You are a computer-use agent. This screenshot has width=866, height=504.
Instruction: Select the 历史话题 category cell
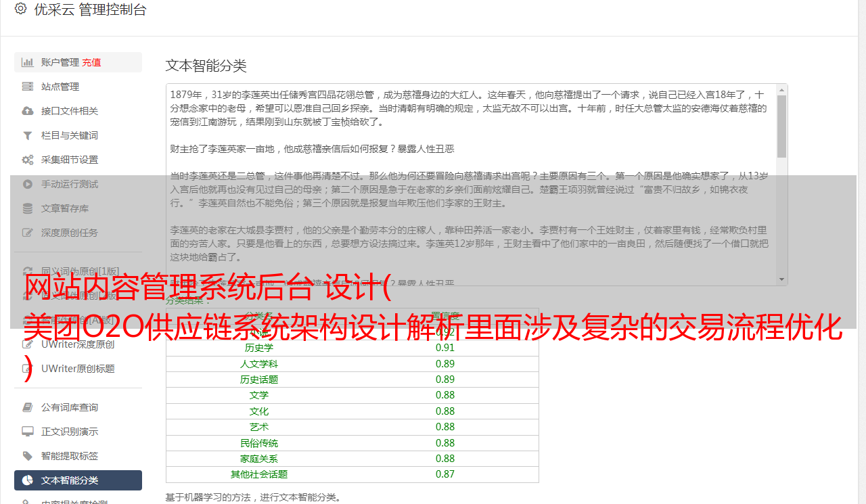(259, 380)
